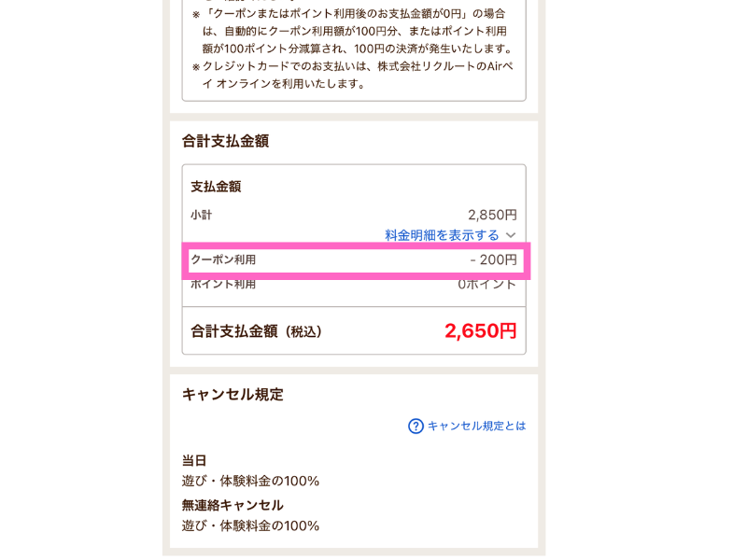Click the -200円 coupon discount amount

pyautogui.click(x=494, y=259)
